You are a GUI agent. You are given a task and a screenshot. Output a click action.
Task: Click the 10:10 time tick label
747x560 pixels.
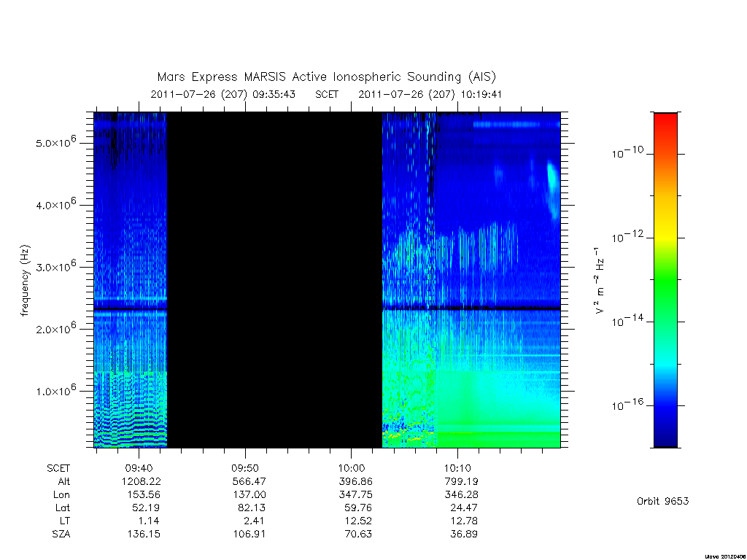click(x=458, y=469)
